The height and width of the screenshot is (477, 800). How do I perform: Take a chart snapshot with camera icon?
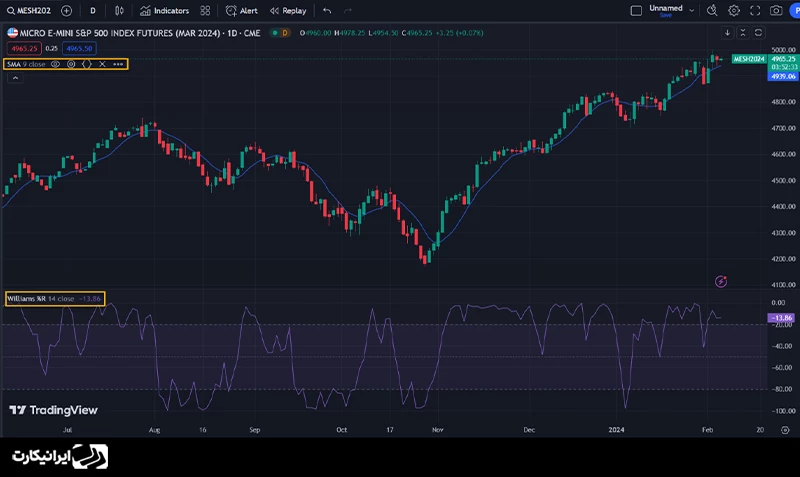click(776, 10)
